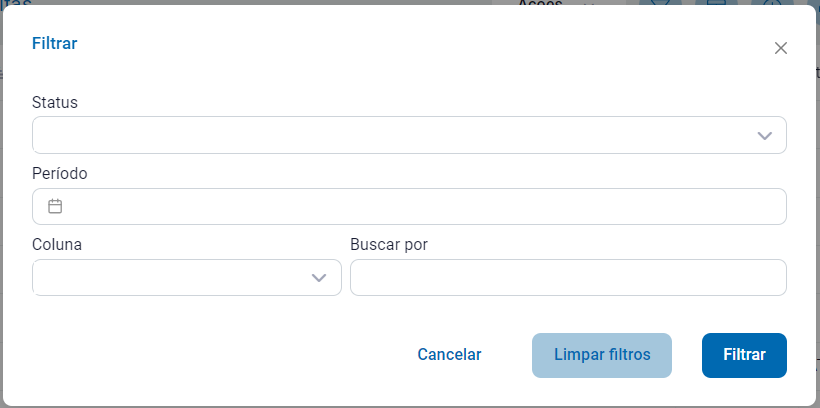Open the calendar icon in Período
The image size is (820, 408).
click(56, 206)
